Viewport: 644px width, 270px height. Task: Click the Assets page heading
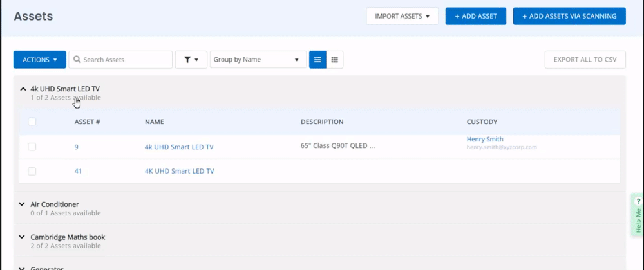click(x=33, y=16)
